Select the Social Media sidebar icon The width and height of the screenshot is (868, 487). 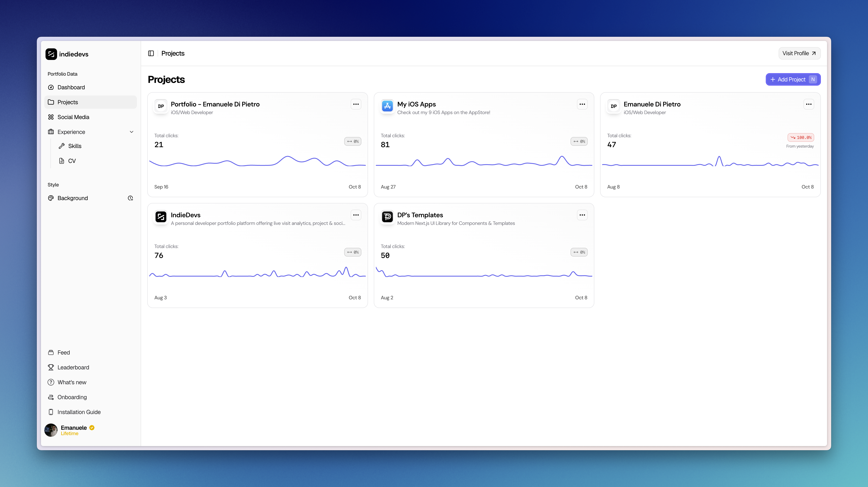click(x=51, y=117)
